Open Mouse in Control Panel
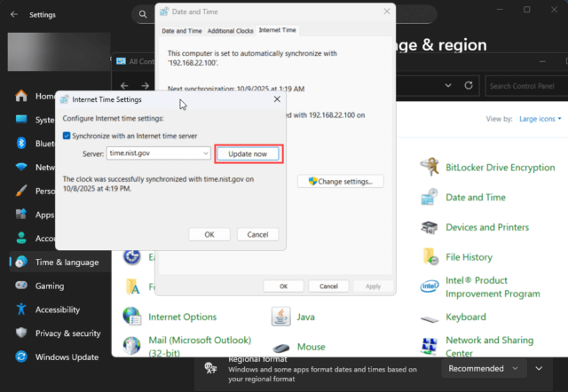568x392 pixels. (312, 347)
